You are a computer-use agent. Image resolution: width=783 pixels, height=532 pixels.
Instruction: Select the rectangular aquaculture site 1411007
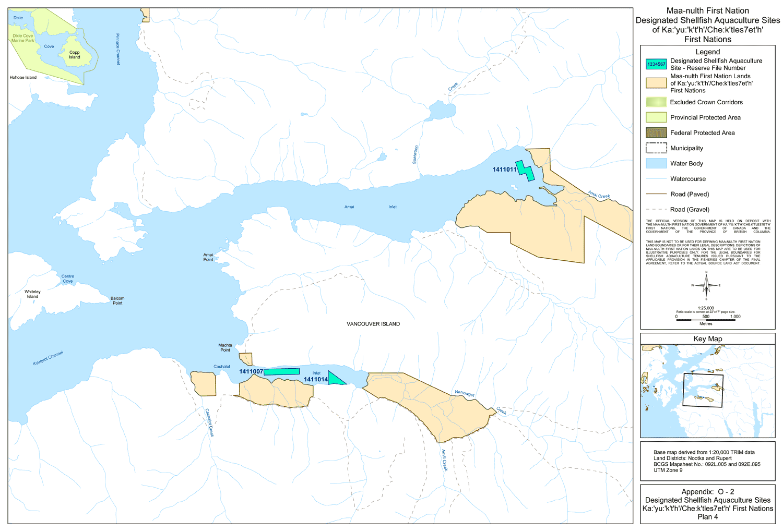click(x=281, y=371)
